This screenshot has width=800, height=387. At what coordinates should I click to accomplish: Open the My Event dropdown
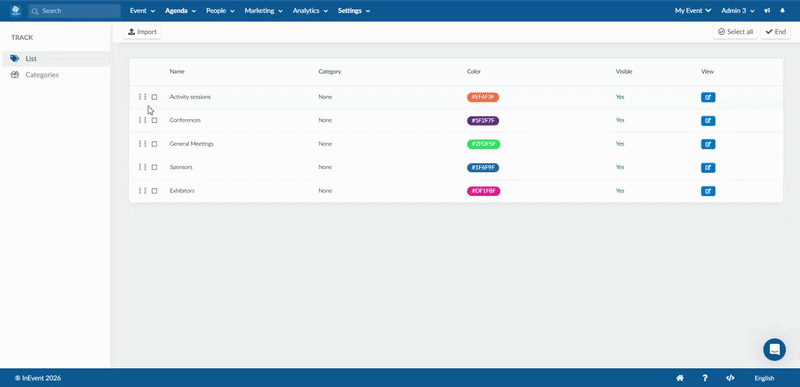pos(693,11)
